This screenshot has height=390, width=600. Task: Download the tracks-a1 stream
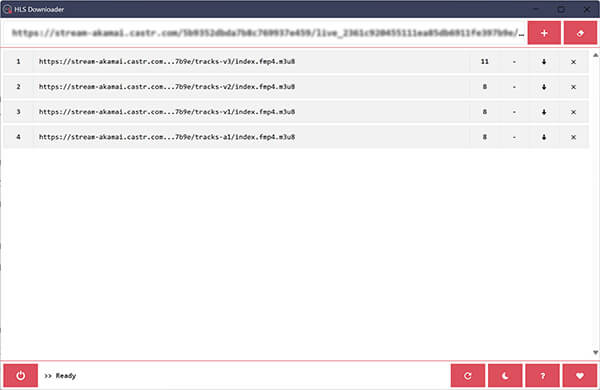(544, 137)
